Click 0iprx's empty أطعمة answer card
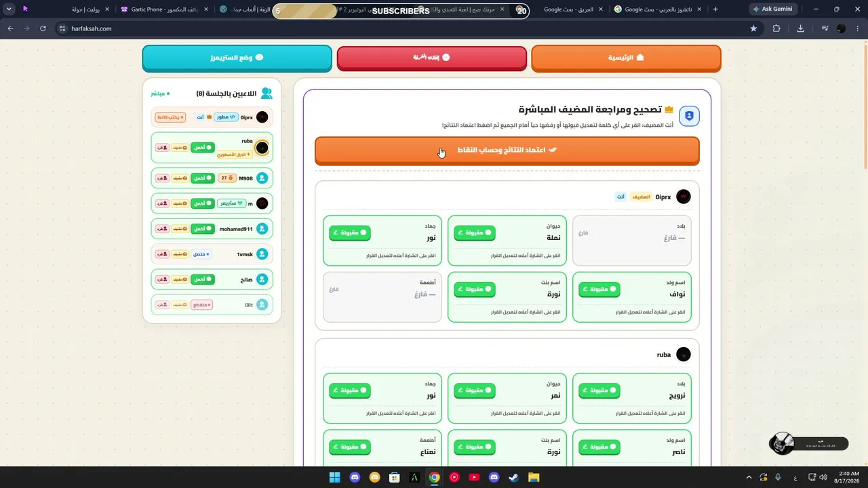 click(x=382, y=297)
